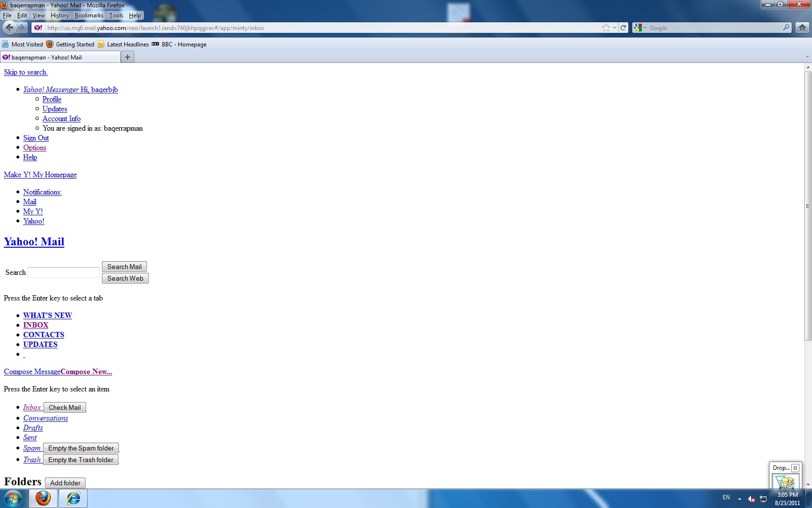Click the search magnifier in Google box
Screen dimensions: 812x508
click(786, 28)
